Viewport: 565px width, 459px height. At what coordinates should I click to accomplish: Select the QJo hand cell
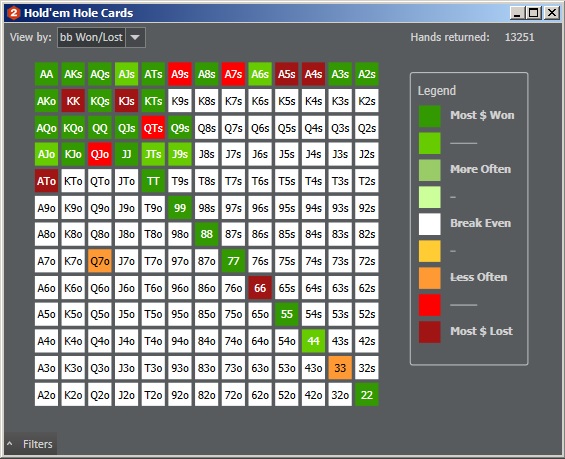tap(100, 154)
